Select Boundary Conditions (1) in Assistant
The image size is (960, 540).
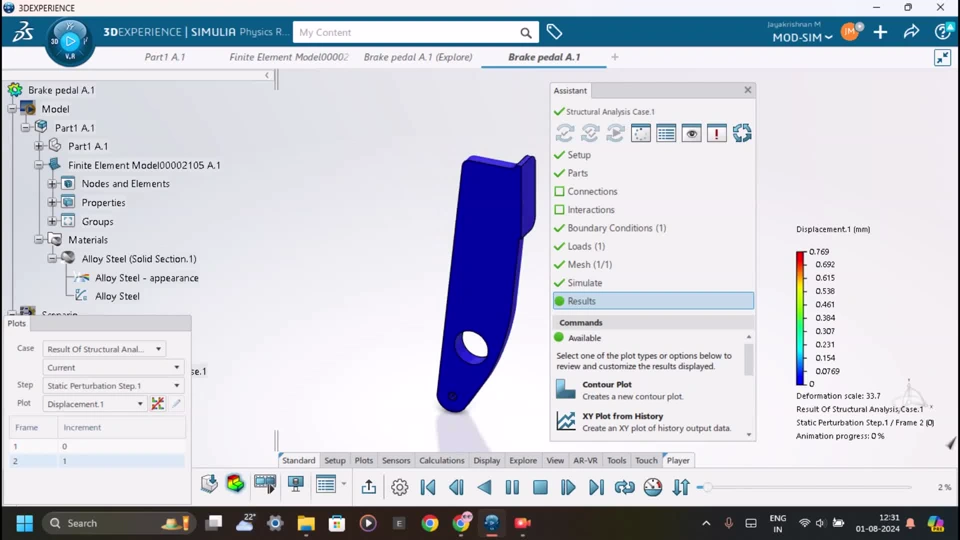617,228
